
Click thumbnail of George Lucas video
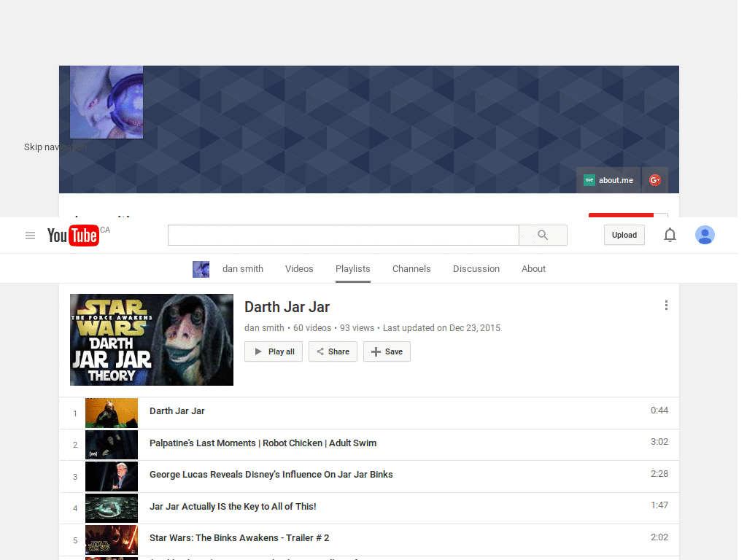coord(112,476)
